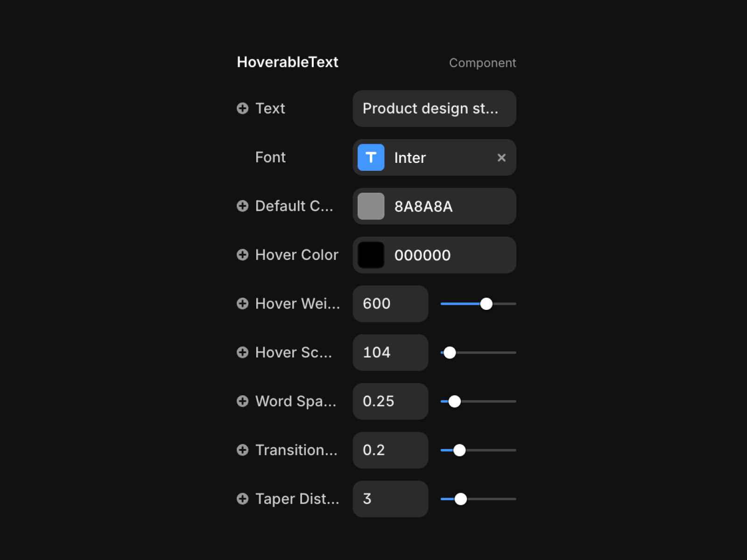Screen dimensions: 747x560
Task: Click the Word Spacing 0.25 value field
Action: (390, 401)
